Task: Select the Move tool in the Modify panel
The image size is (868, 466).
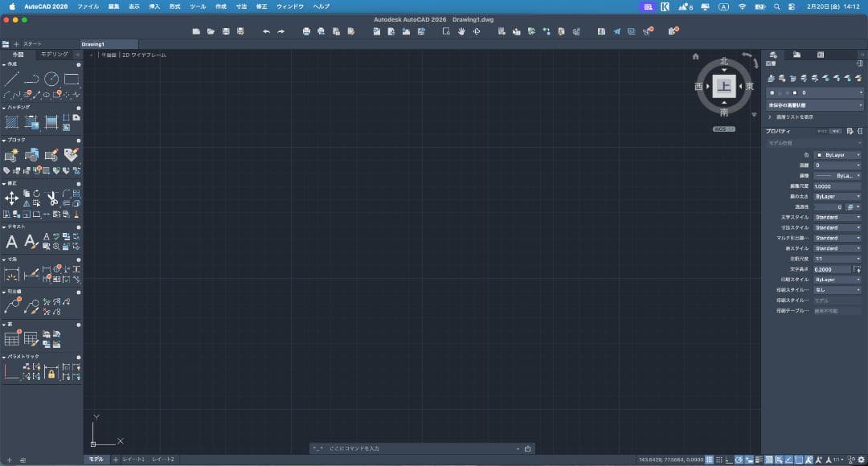Action: coord(11,198)
